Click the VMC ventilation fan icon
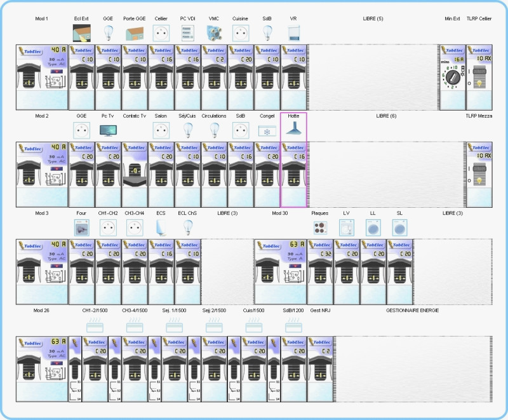This screenshot has width=508, height=420. coord(214,33)
